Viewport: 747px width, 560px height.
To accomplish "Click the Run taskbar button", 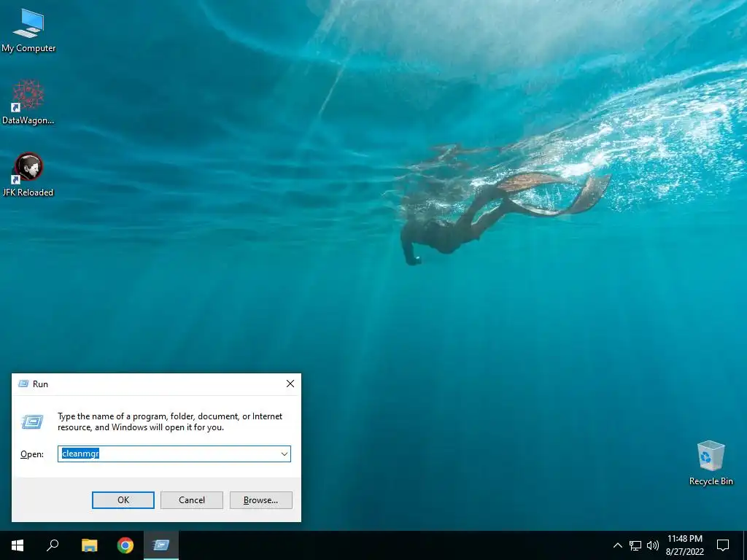I will click(x=161, y=545).
